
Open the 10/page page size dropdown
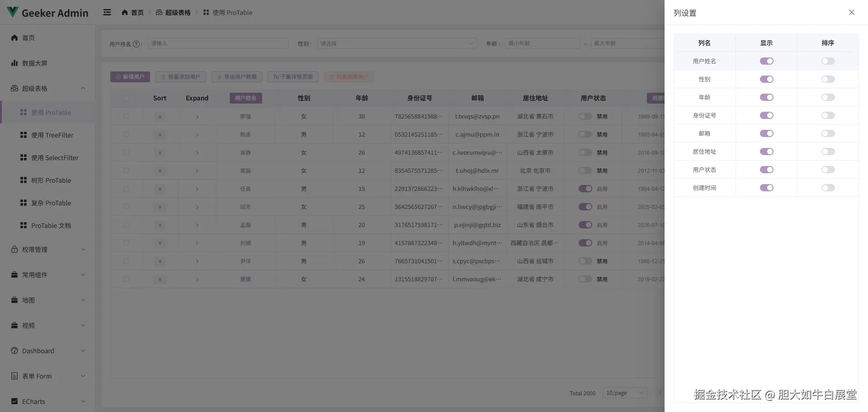(x=625, y=393)
